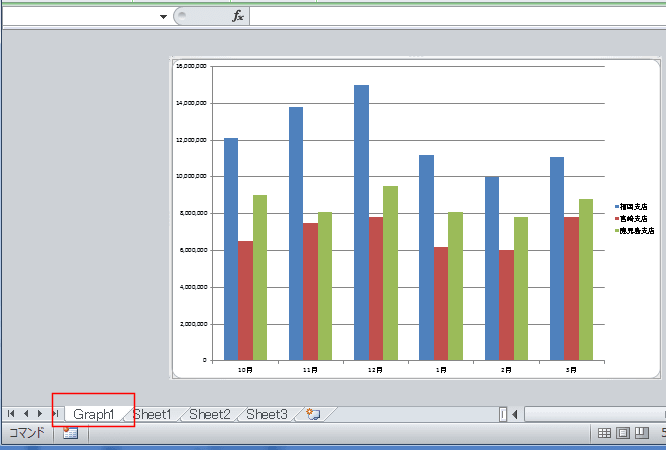Click inside the formula bar input
The image size is (666, 450).
[x=450, y=16]
